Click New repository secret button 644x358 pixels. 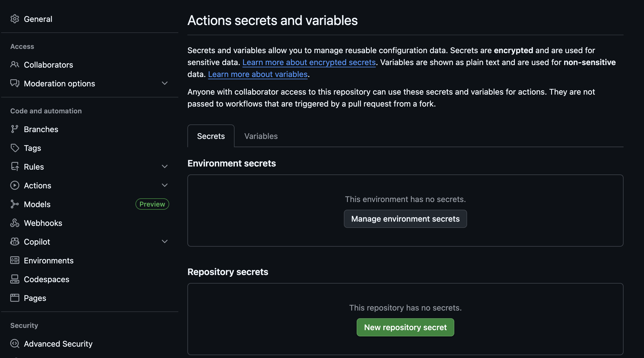(x=405, y=327)
